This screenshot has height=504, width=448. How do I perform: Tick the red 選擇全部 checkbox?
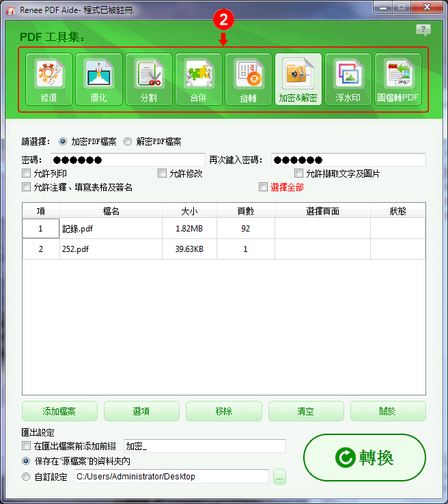pyautogui.click(x=263, y=187)
